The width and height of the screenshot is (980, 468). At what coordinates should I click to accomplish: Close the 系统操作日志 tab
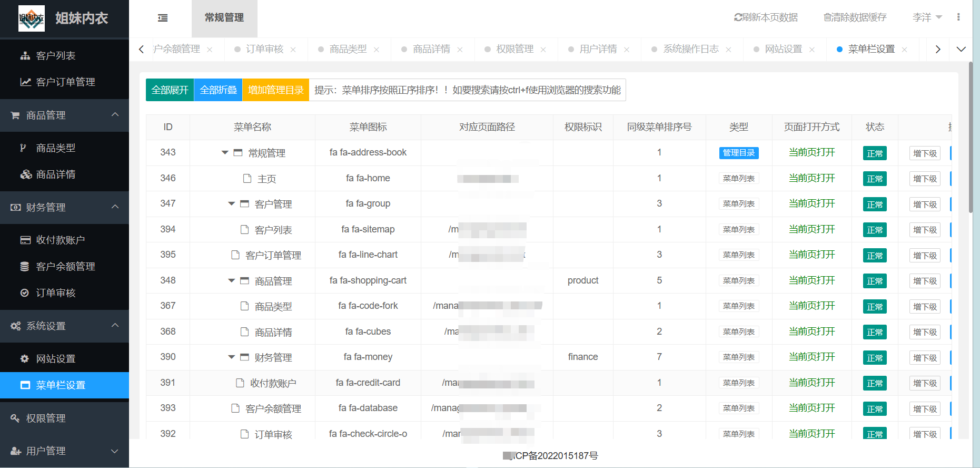point(729,50)
